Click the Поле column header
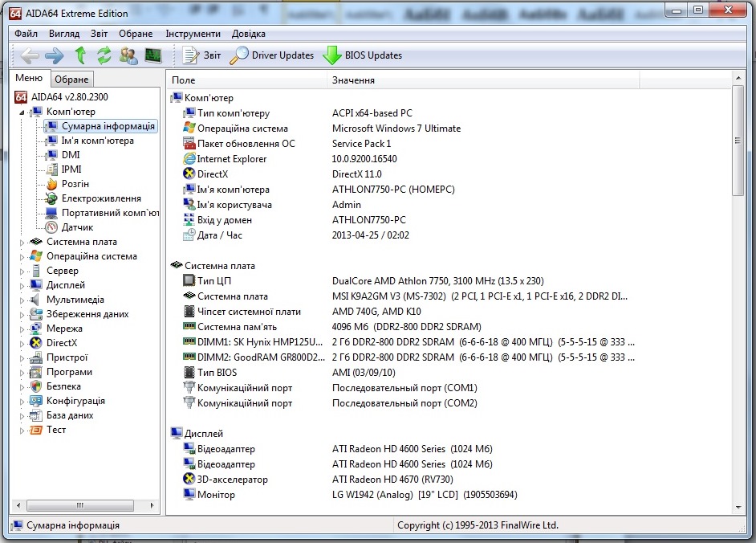 pos(248,80)
